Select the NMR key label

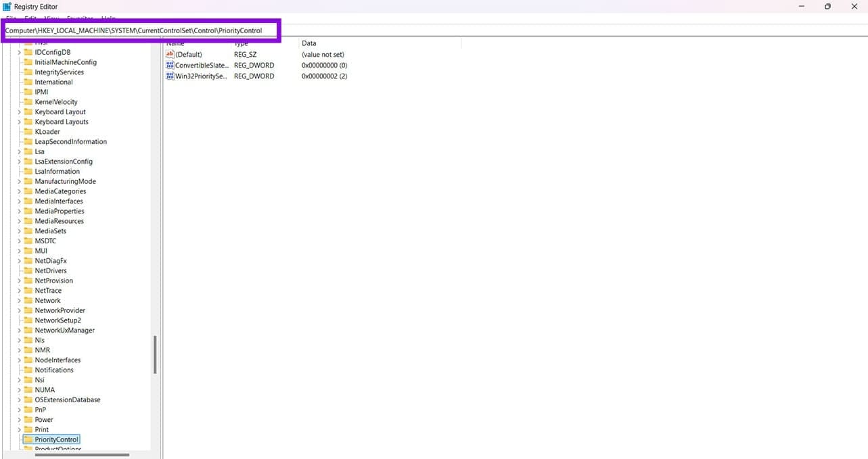point(43,350)
